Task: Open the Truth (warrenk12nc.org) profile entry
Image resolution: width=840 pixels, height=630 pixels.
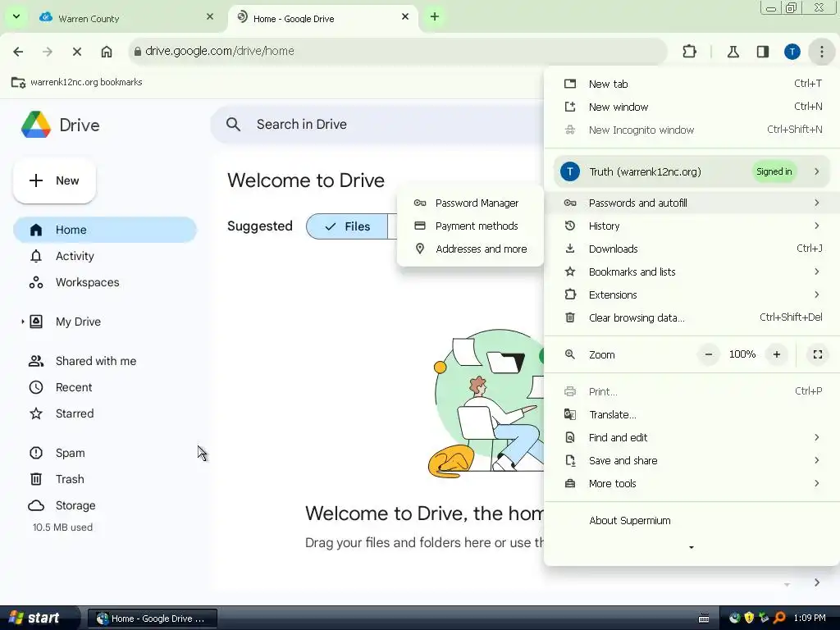Action: coord(692,171)
